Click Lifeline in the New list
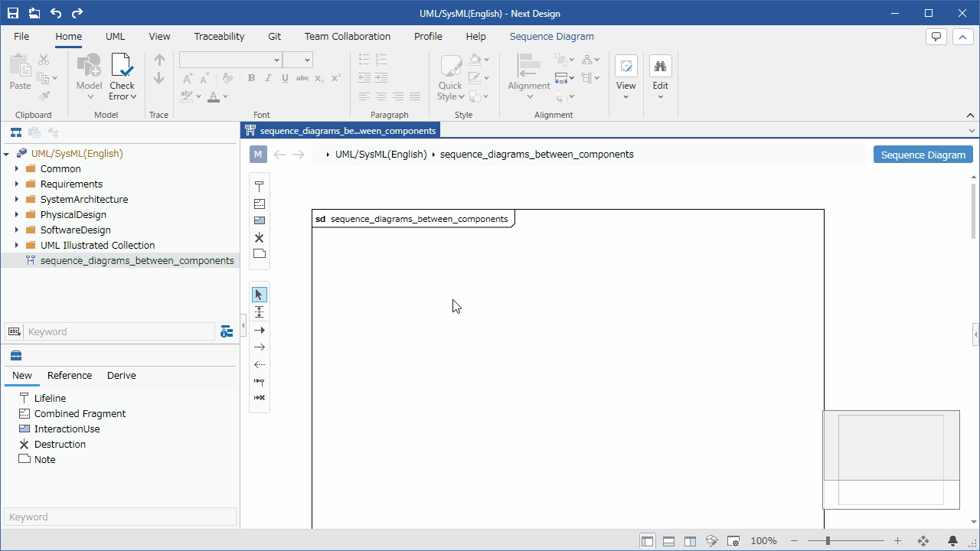The height and width of the screenshot is (551, 980). (x=50, y=398)
